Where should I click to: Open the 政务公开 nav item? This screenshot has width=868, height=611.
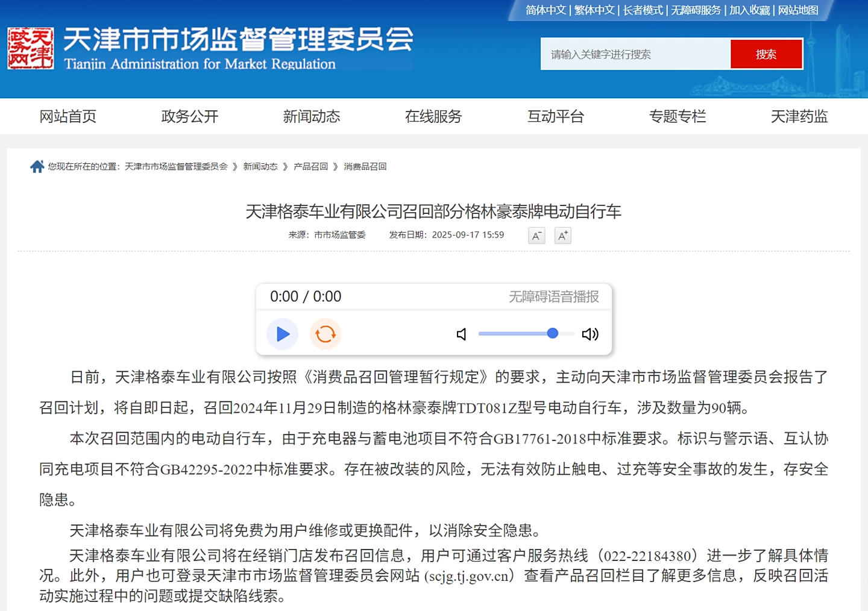point(190,116)
